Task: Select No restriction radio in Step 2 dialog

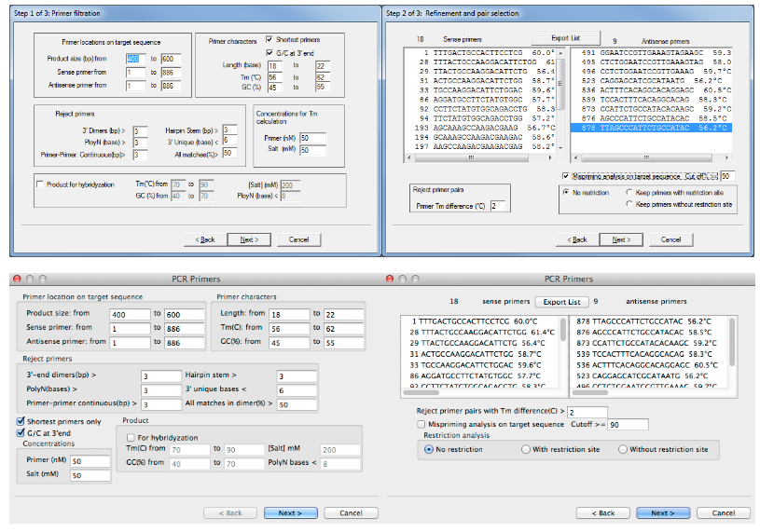Action: [566, 192]
